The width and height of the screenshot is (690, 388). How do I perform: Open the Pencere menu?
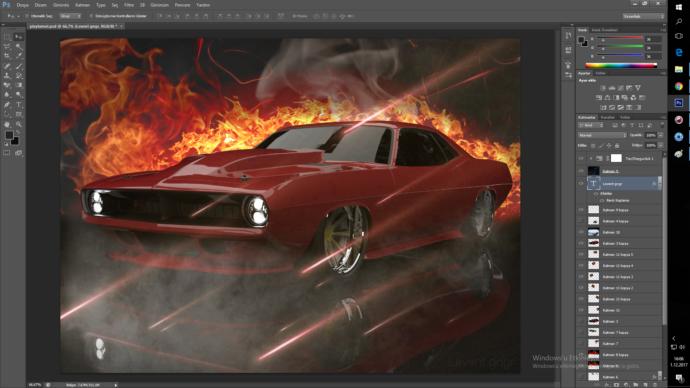click(x=182, y=5)
